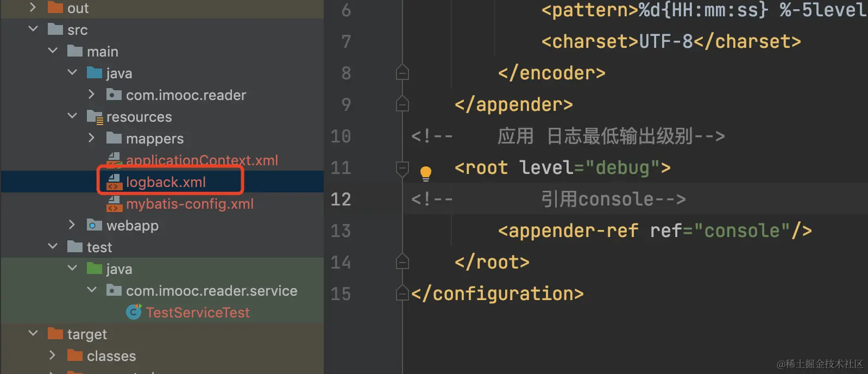Click the 引用console comment on line 12
The image size is (868, 374).
pyautogui.click(x=613, y=200)
